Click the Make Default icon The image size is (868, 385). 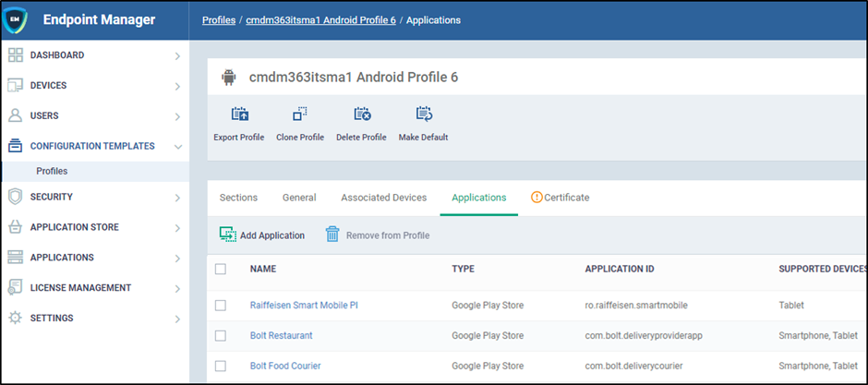click(x=424, y=114)
